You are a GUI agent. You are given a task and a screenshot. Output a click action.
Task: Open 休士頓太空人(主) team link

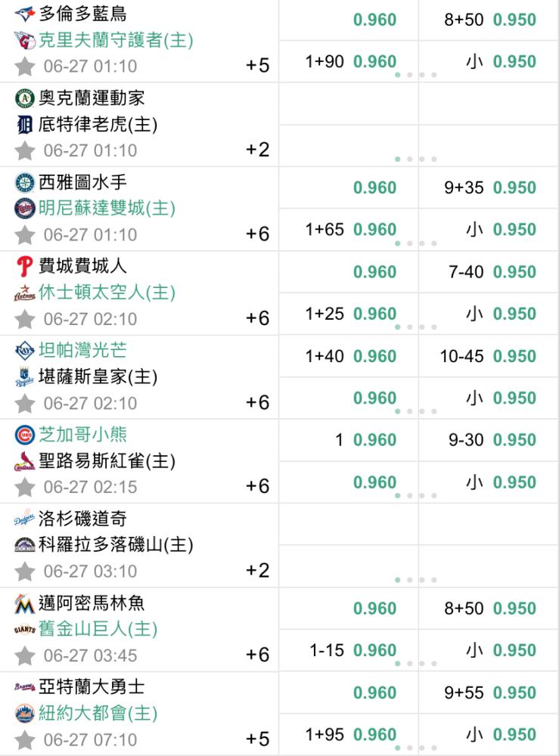107,292
